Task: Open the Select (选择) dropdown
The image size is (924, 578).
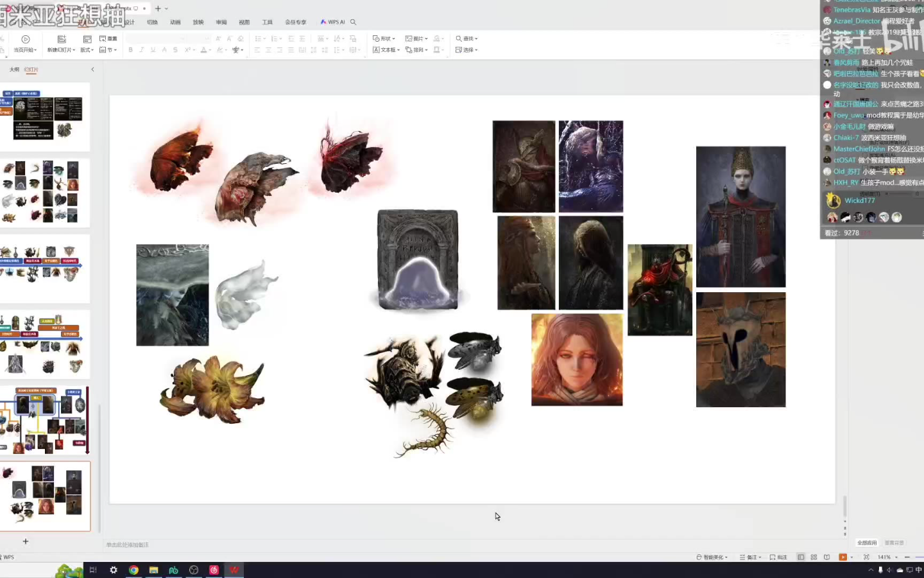Action: [466, 50]
